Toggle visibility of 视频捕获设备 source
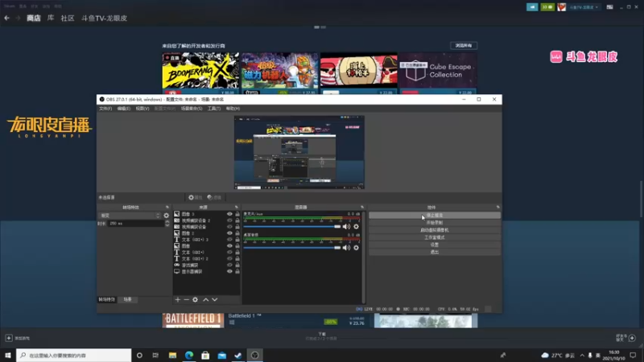The height and width of the screenshot is (362, 644). (229, 227)
